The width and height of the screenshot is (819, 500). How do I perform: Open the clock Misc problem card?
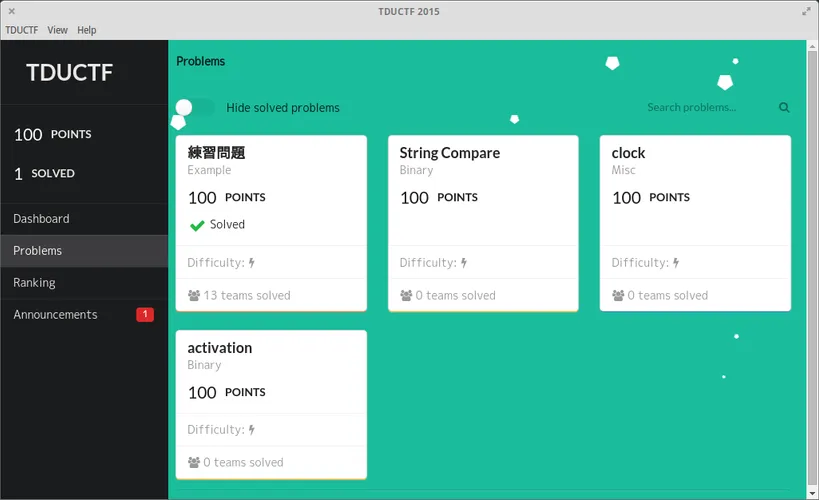695,223
